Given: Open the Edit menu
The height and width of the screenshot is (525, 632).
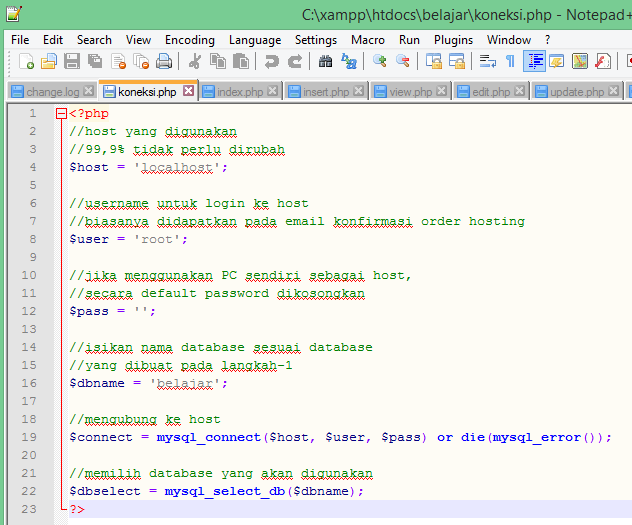Looking at the screenshot, I should pos(53,40).
